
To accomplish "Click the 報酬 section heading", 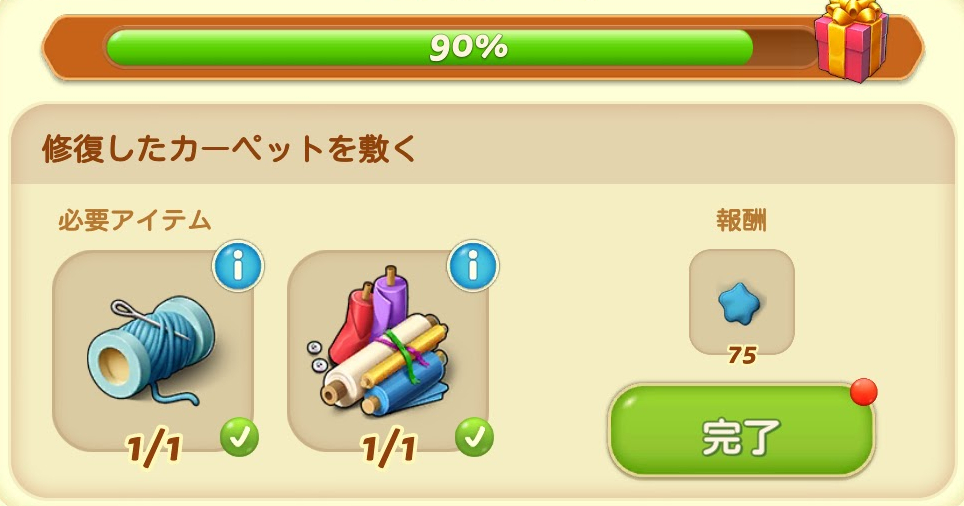I will point(741,221).
